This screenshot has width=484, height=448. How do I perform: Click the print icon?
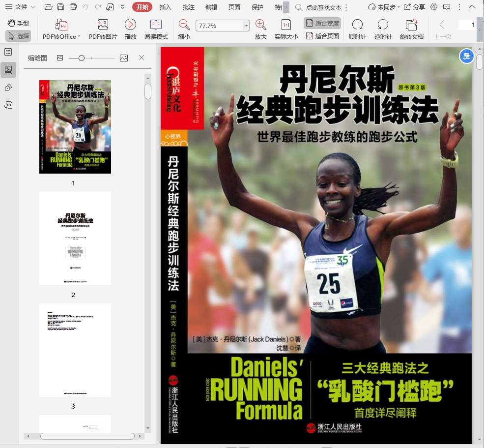click(x=73, y=7)
